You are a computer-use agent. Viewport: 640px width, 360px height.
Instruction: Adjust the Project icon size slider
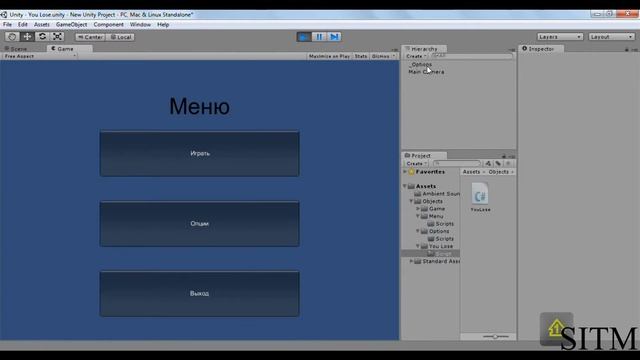(x=495, y=337)
